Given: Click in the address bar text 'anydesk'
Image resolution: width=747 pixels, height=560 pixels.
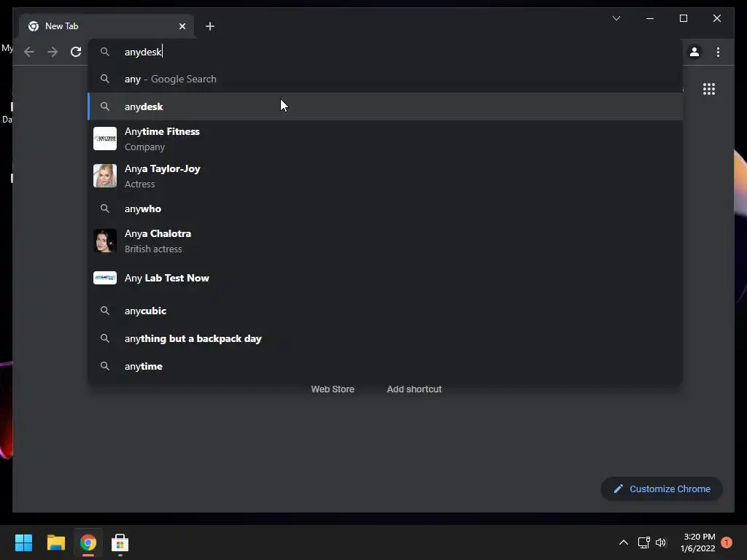Looking at the screenshot, I should click(x=143, y=52).
